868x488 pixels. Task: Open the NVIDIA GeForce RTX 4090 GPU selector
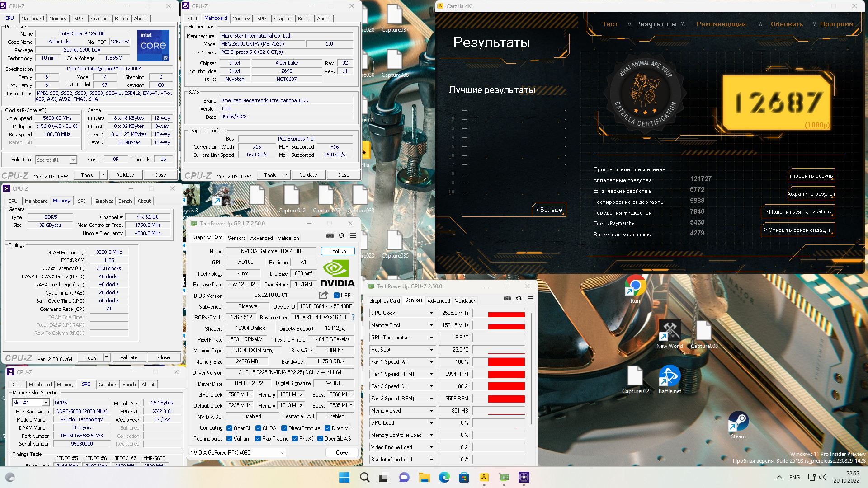237,452
